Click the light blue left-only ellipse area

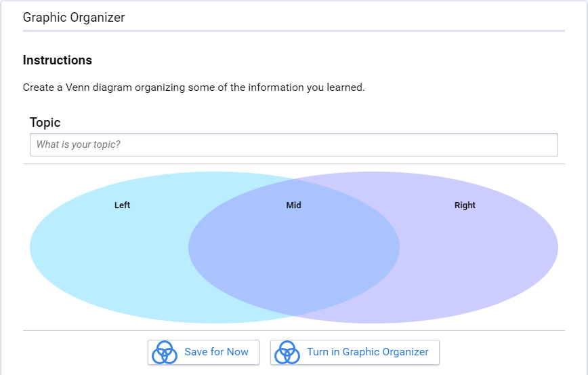pos(109,255)
